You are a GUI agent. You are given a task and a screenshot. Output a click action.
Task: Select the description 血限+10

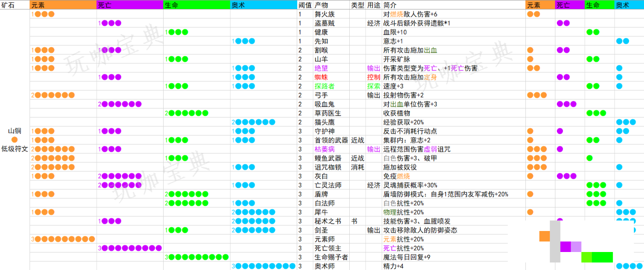coord(395,32)
